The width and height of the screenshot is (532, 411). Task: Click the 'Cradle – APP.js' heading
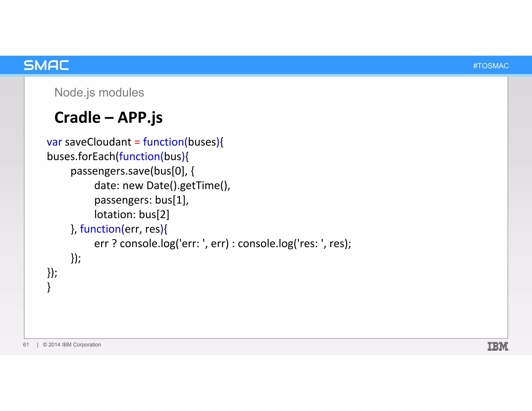click(x=108, y=117)
